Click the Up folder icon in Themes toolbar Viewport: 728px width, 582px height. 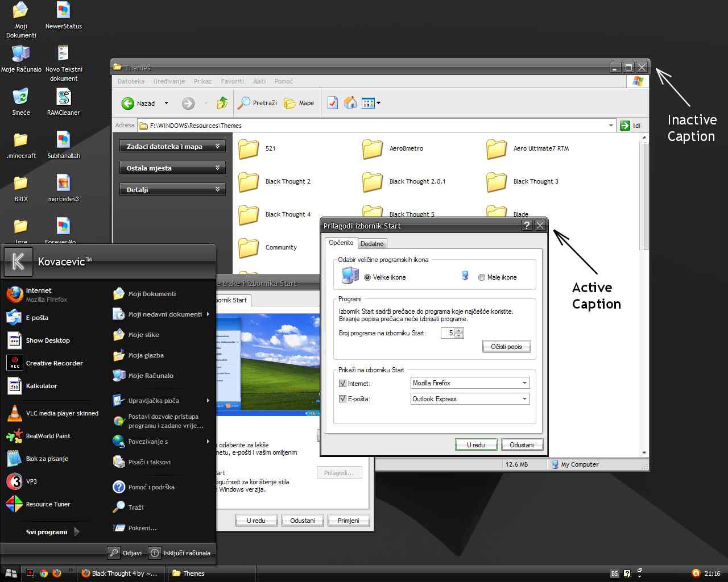pyautogui.click(x=222, y=103)
